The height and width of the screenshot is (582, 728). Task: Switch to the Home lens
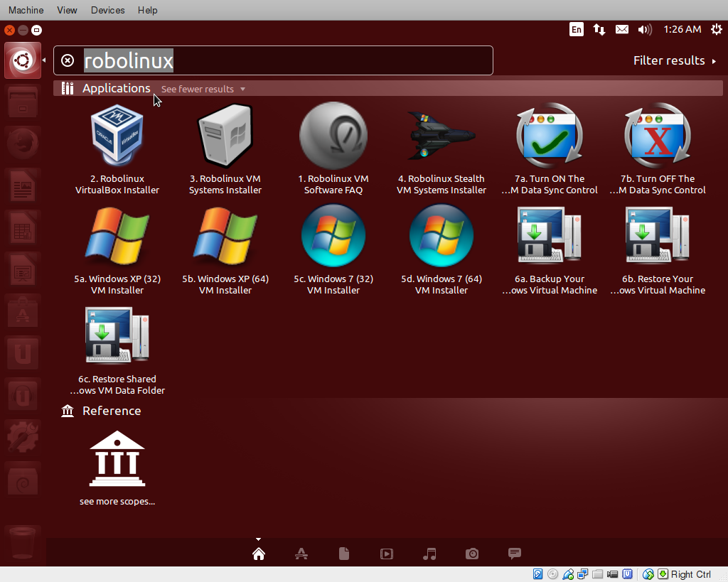point(259,554)
